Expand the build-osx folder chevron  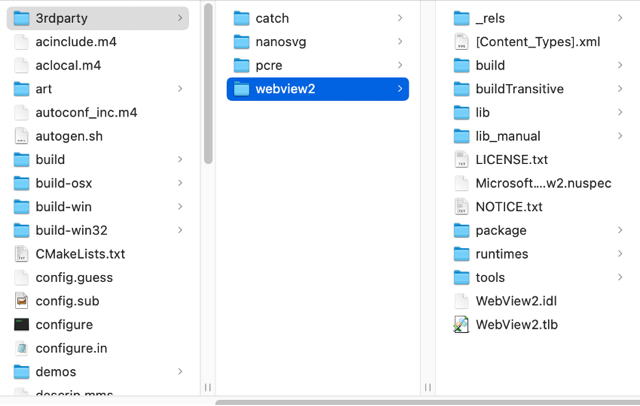click(180, 183)
